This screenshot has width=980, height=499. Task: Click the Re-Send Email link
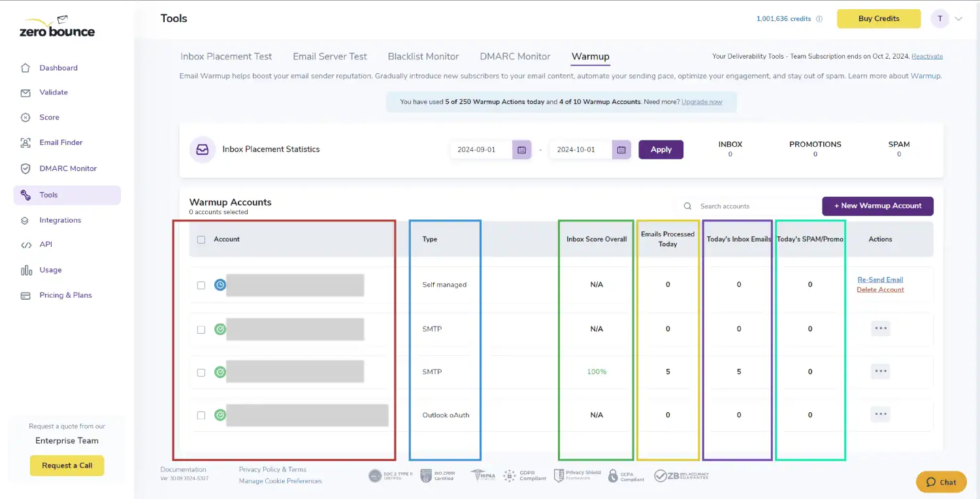[880, 279]
